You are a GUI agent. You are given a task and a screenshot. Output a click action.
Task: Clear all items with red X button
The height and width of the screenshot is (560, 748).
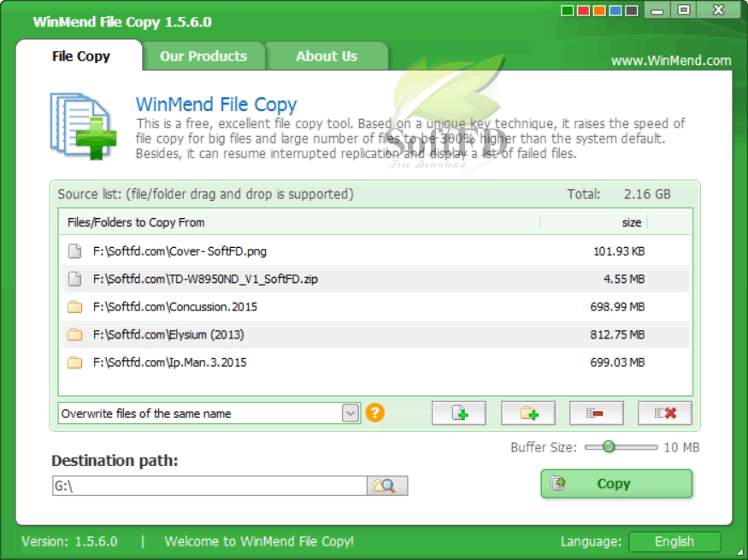click(665, 413)
